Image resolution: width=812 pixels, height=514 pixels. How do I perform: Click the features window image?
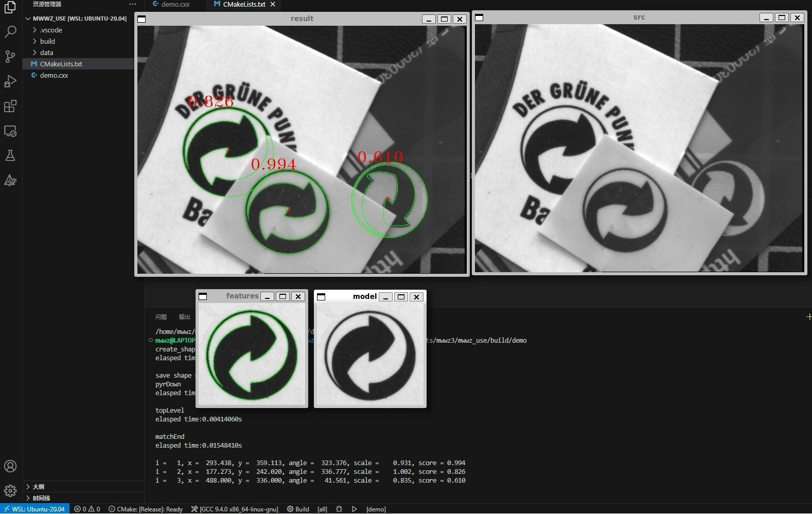pyautogui.click(x=252, y=355)
